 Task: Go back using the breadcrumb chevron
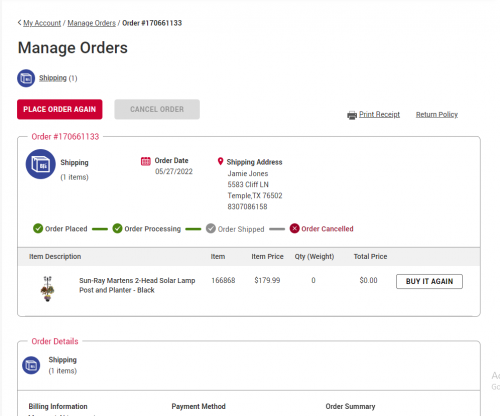19,23
